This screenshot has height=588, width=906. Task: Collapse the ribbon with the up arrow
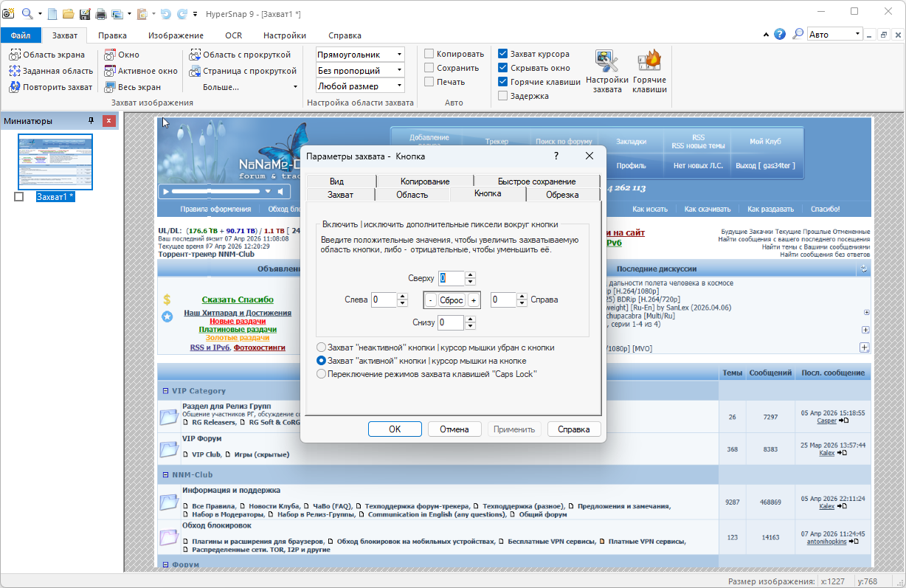[767, 35]
